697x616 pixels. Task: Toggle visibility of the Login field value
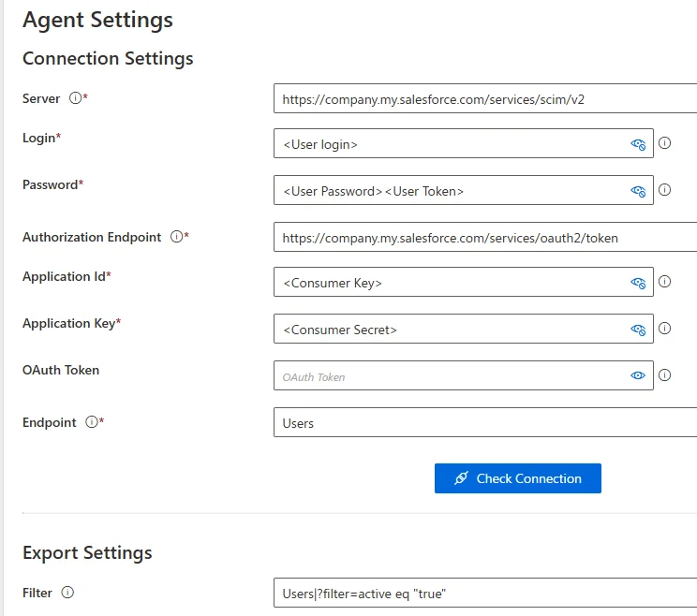click(x=638, y=144)
